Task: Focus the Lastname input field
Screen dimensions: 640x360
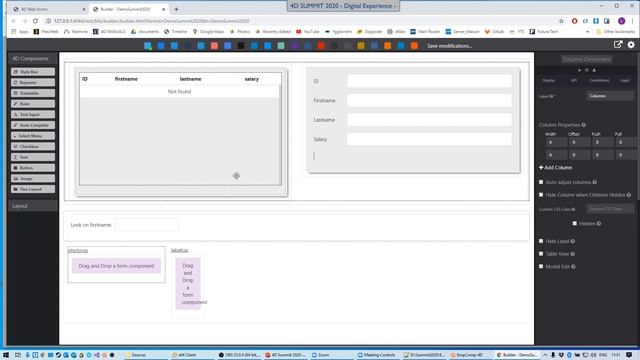Action: point(429,120)
